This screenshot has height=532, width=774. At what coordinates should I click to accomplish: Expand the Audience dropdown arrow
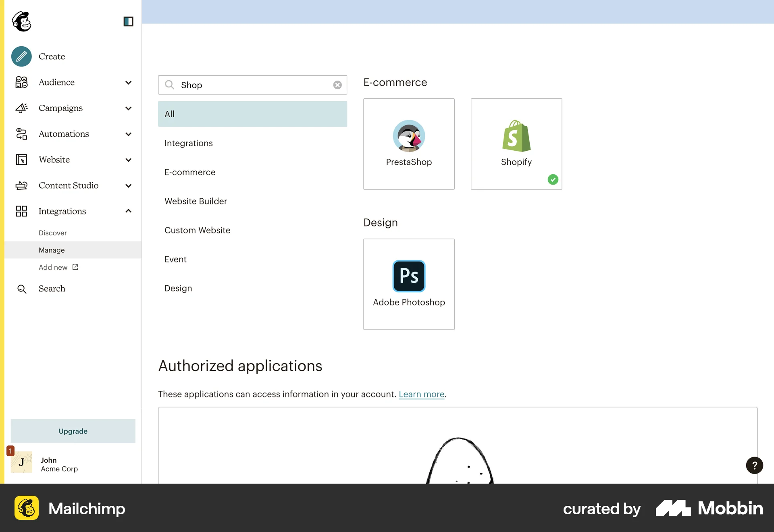coord(128,83)
